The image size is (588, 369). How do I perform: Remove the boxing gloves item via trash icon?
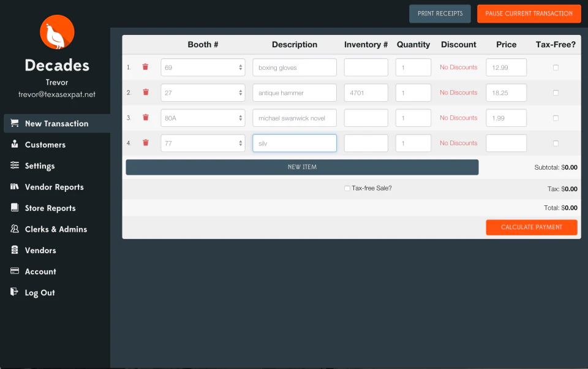[x=145, y=67]
